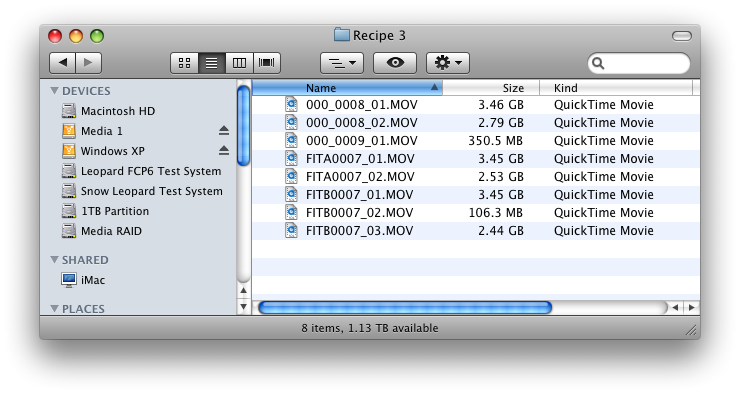Click file icon of FITA0007_02.MOV
This screenshot has width=740, height=394.
pos(292,176)
